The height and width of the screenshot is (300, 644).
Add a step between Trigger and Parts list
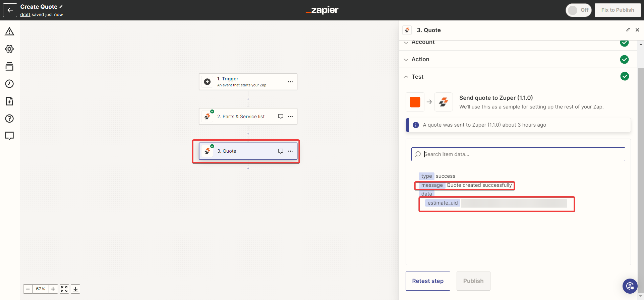(x=248, y=99)
